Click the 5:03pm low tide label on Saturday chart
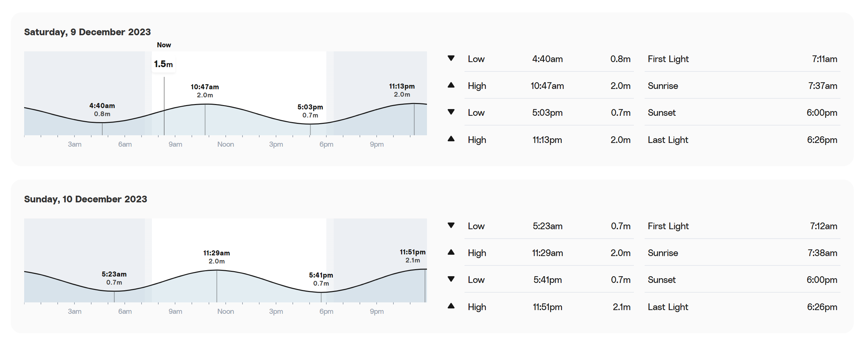The height and width of the screenshot is (345, 868). point(310,111)
